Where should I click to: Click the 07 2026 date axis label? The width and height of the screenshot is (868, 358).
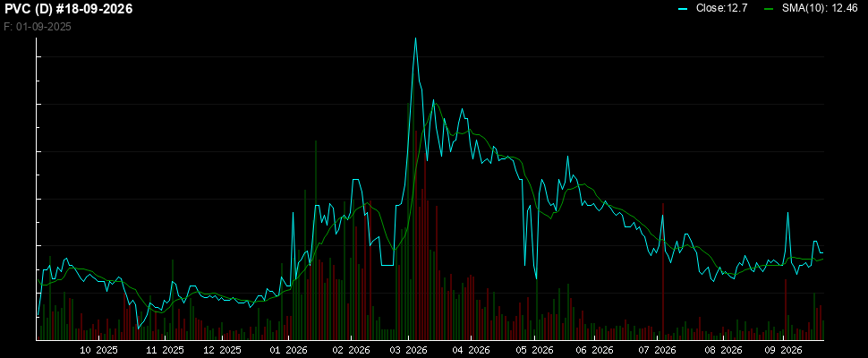click(658, 350)
